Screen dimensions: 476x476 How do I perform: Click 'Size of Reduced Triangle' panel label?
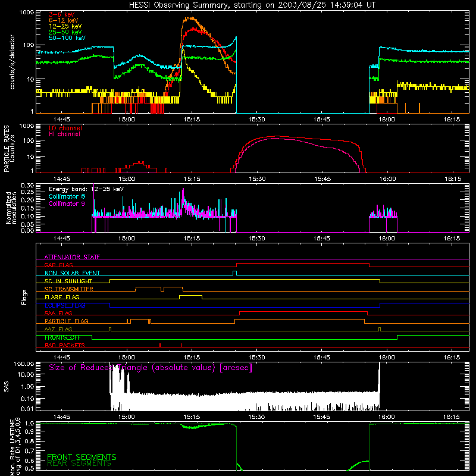point(151,368)
